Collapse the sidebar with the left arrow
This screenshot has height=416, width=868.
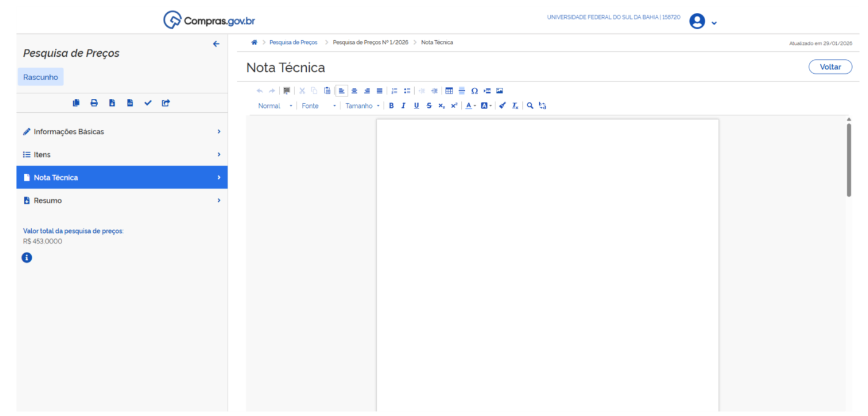pos(216,44)
